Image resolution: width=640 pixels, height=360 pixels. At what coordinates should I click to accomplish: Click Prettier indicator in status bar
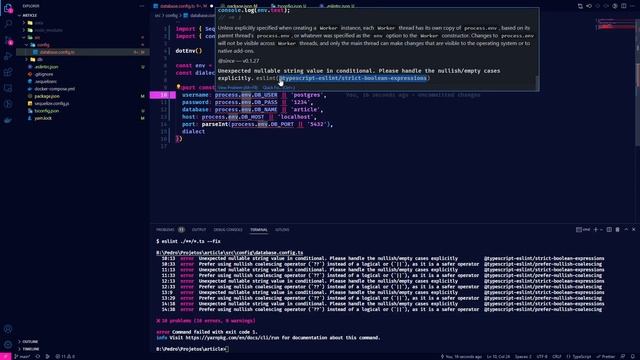[606, 356]
